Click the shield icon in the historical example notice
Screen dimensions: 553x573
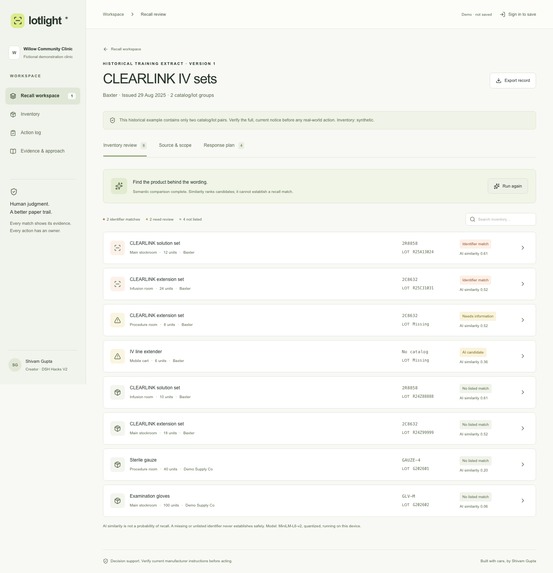coord(113,120)
